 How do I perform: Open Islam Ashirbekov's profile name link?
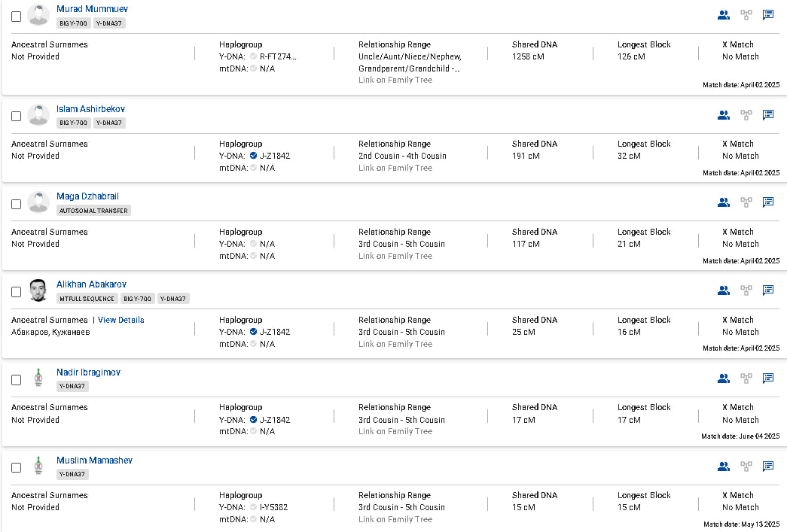pos(90,109)
